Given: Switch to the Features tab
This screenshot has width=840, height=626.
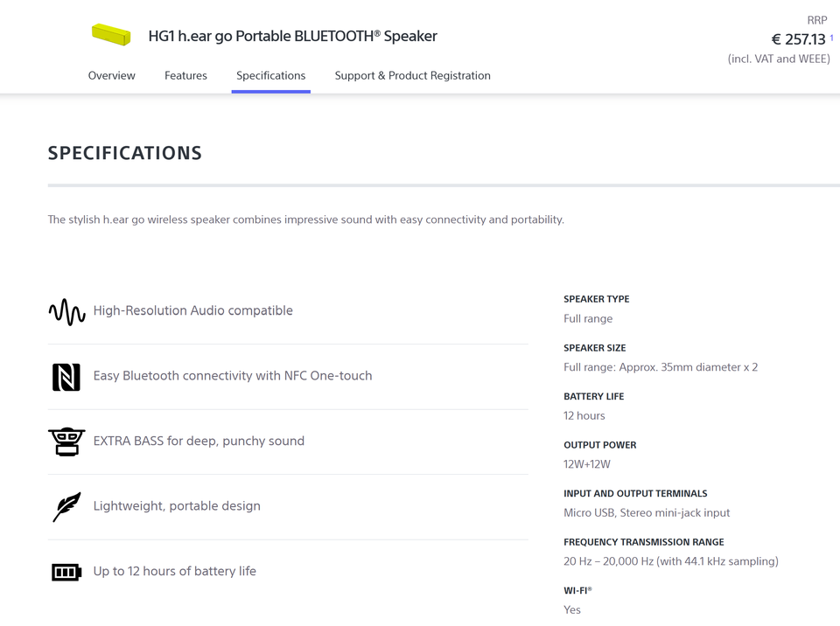Looking at the screenshot, I should pyautogui.click(x=185, y=76).
